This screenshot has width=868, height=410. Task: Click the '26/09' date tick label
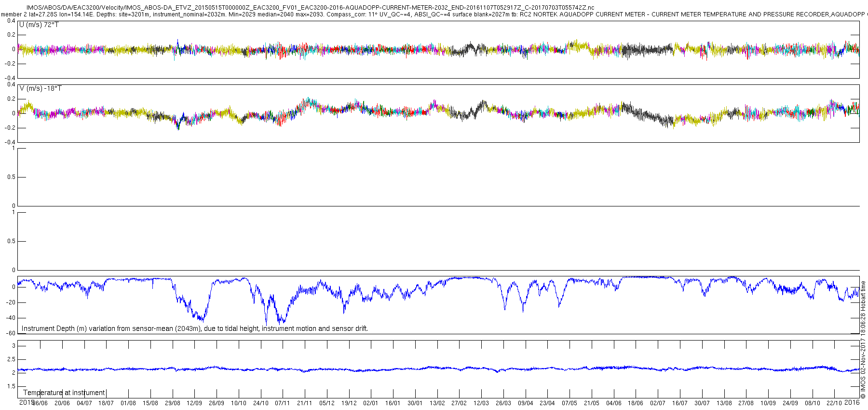217,403
